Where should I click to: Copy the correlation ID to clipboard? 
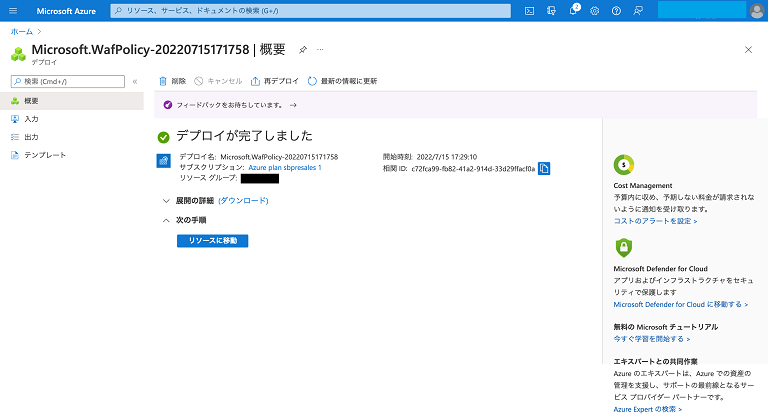(x=544, y=169)
